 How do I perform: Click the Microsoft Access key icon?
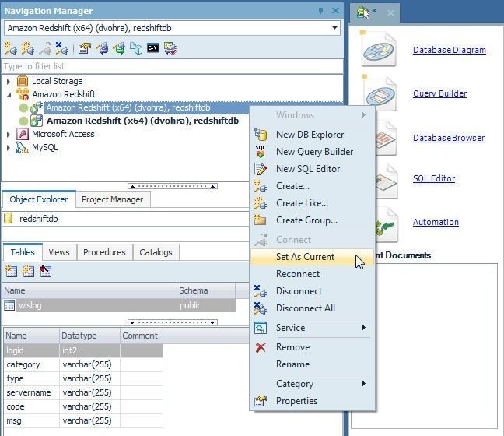coord(23,134)
